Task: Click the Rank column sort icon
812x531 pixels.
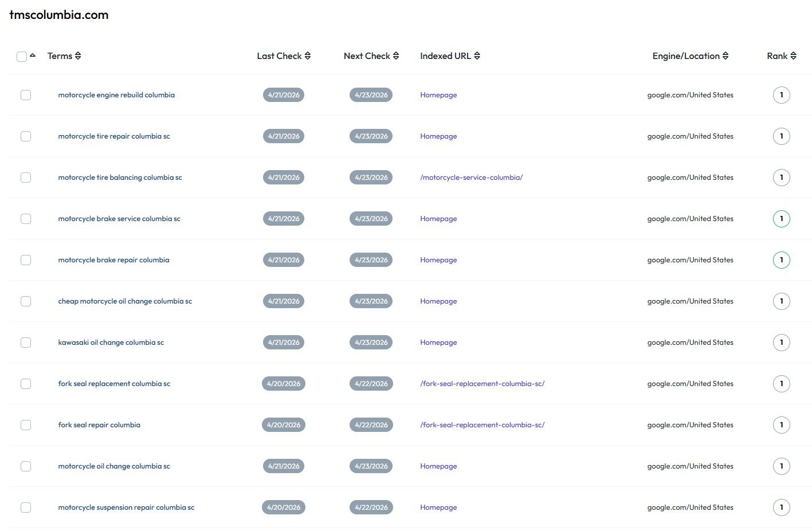Action: (x=794, y=56)
